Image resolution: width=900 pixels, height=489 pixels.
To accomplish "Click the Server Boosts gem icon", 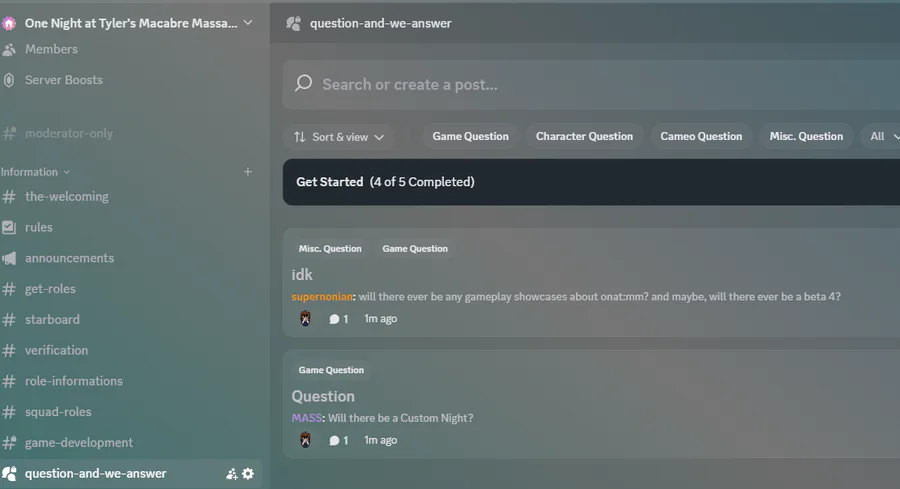I will 9,80.
